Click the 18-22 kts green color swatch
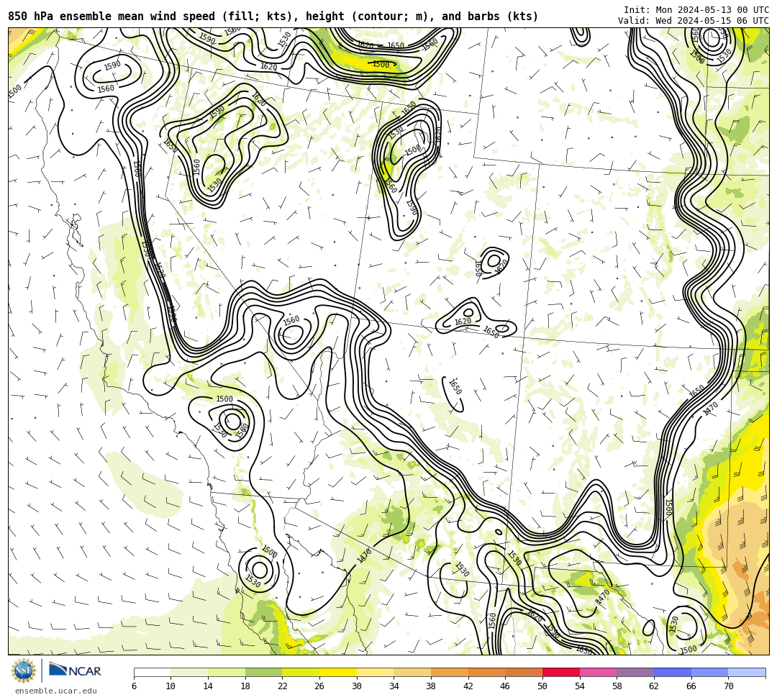This screenshot has width=777, height=700. 263,672
